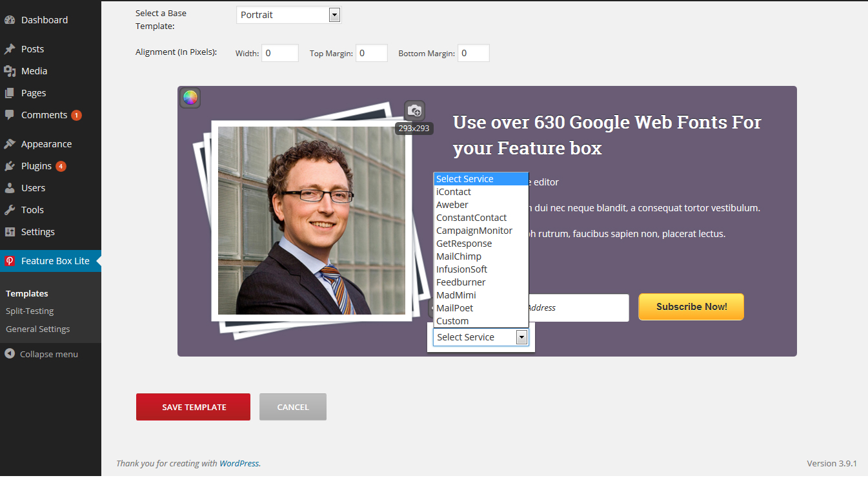Click the 293x293 image size label
The image size is (868, 478).
[x=414, y=129]
